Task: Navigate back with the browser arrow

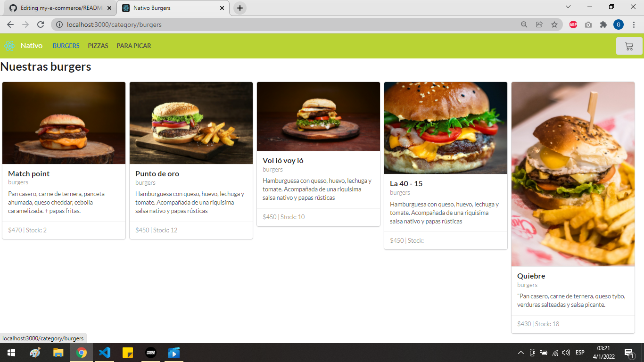Action: (x=10, y=25)
